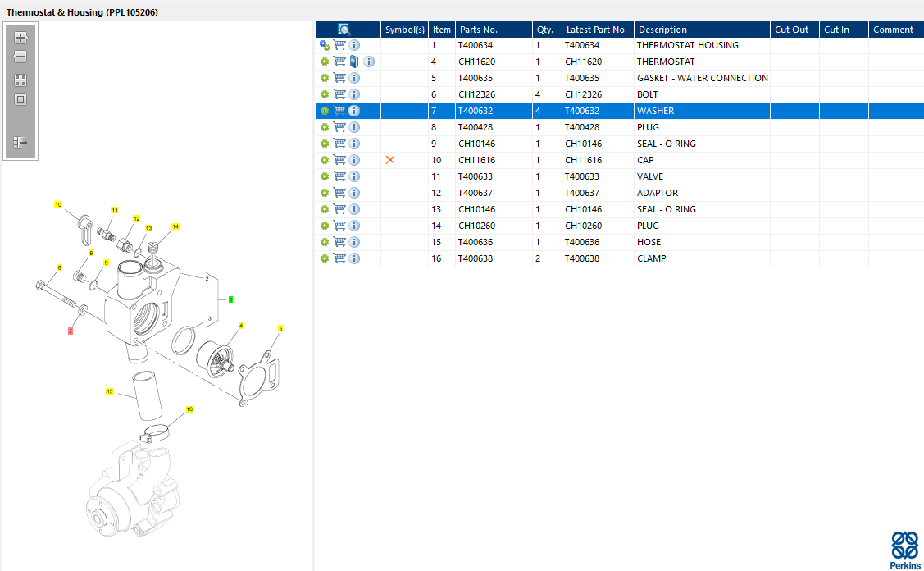The image size is (924, 571).
Task: Sort by the Description column header
Action: (702, 30)
